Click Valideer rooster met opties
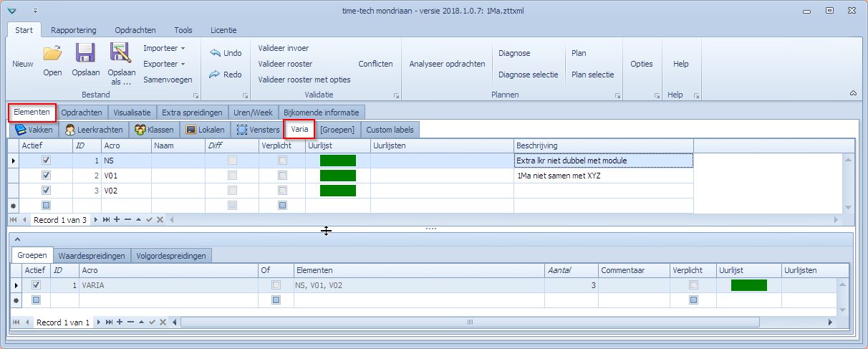 pos(304,80)
